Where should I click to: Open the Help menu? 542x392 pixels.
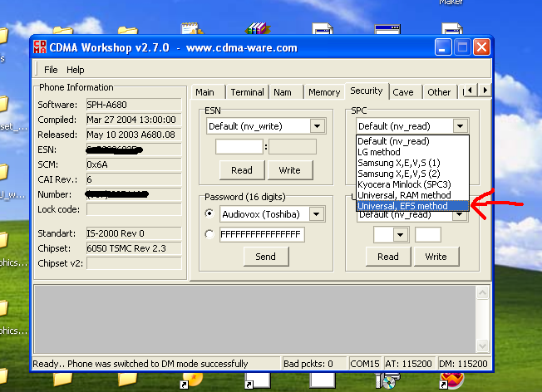pos(76,70)
